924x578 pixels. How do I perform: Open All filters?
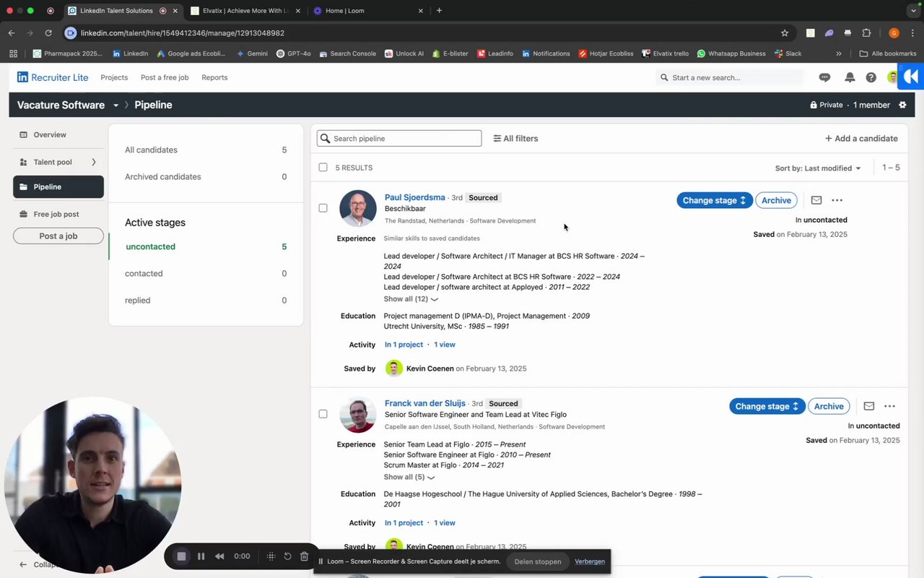(515, 138)
